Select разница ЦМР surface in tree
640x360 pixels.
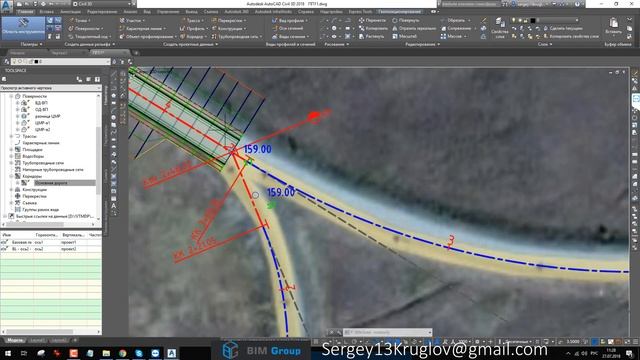(47, 116)
